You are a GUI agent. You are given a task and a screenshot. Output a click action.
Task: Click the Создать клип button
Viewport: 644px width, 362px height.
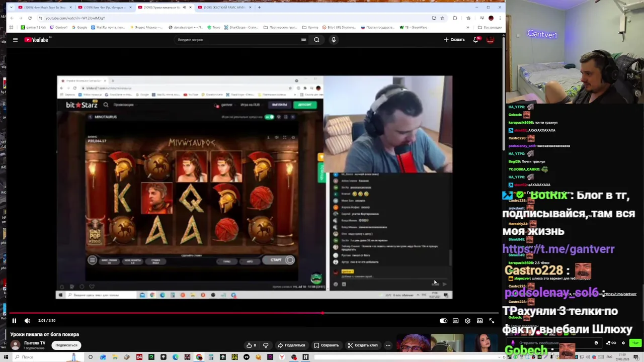click(x=362, y=345)
